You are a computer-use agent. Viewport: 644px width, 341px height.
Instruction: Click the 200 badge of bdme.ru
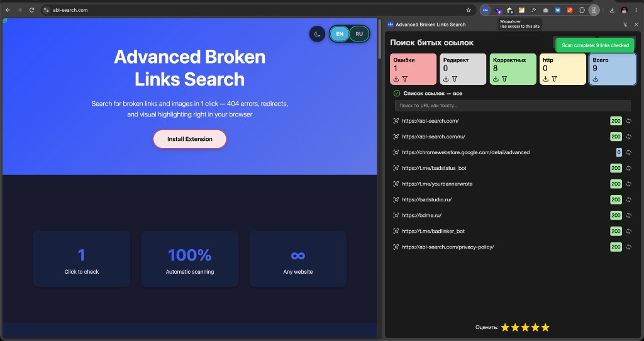pos(616,215)
